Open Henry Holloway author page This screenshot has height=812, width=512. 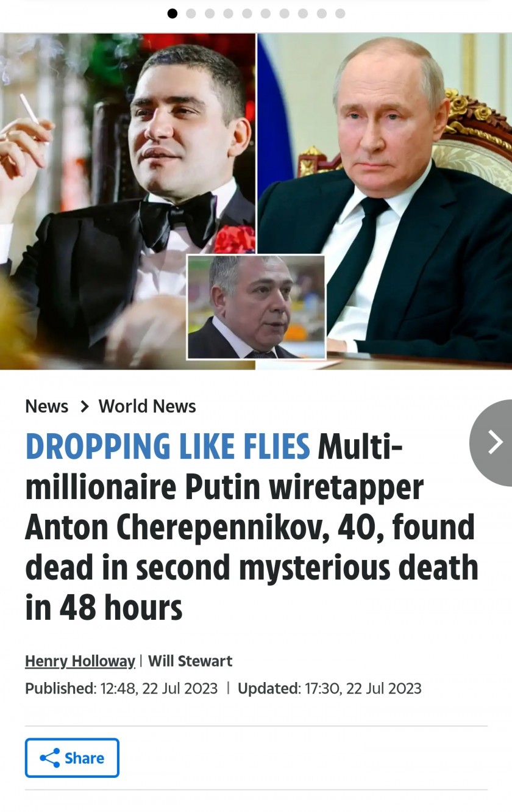(x=80, y=661)
